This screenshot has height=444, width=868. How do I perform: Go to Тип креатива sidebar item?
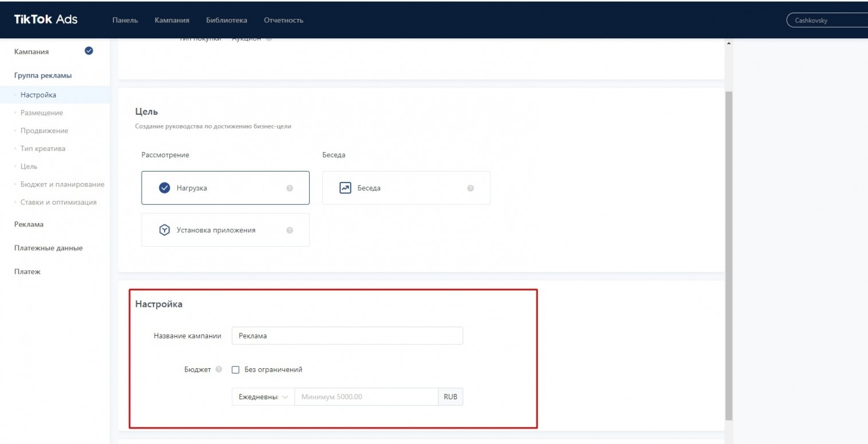click(x=43, y=148)
